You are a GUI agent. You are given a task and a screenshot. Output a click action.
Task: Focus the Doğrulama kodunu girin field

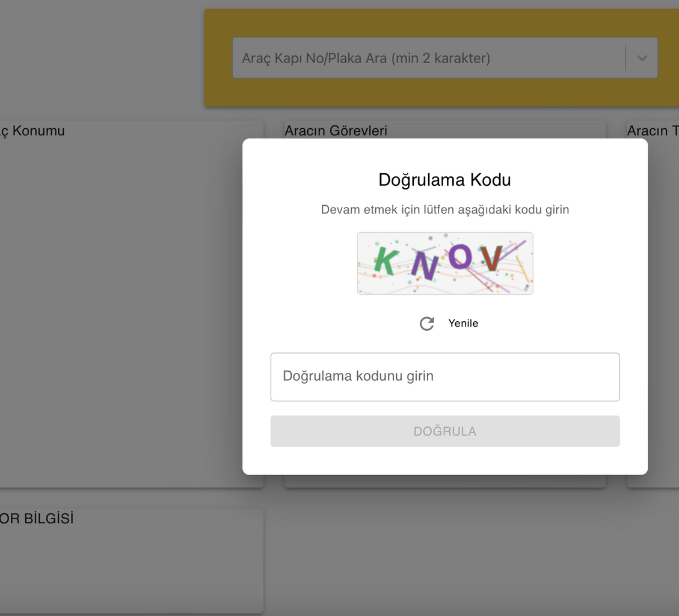click(x=444, y=377)
